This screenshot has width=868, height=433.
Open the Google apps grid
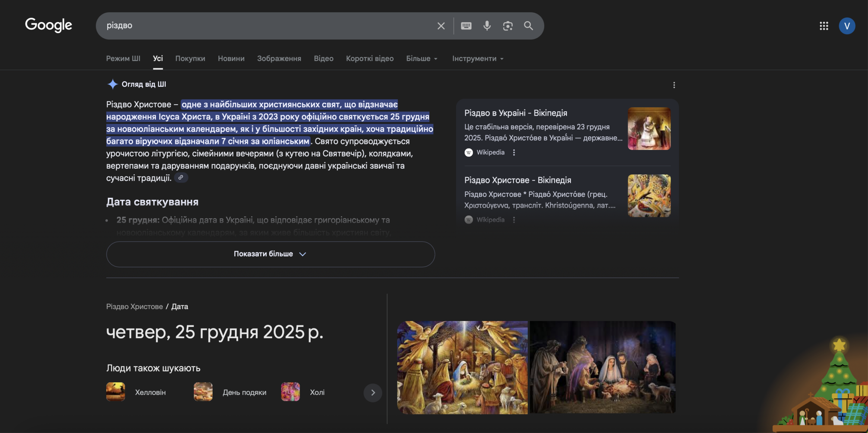tap(824, 26)
